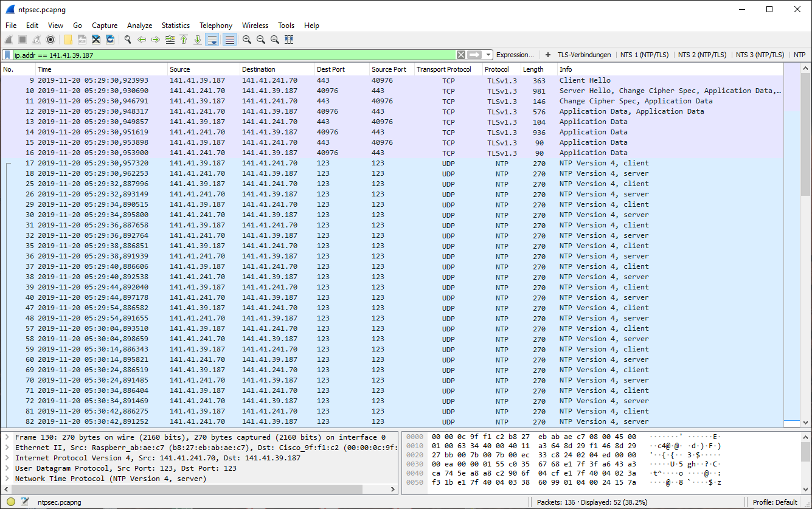Expand the Internet Protocol Version 4 row
812x509 pixels.
point(7,458)
